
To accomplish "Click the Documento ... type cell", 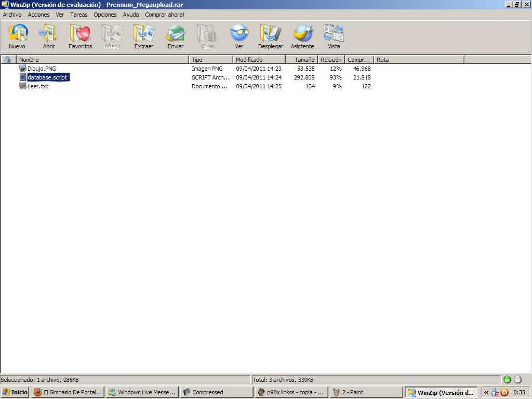I will pos(210,86).
